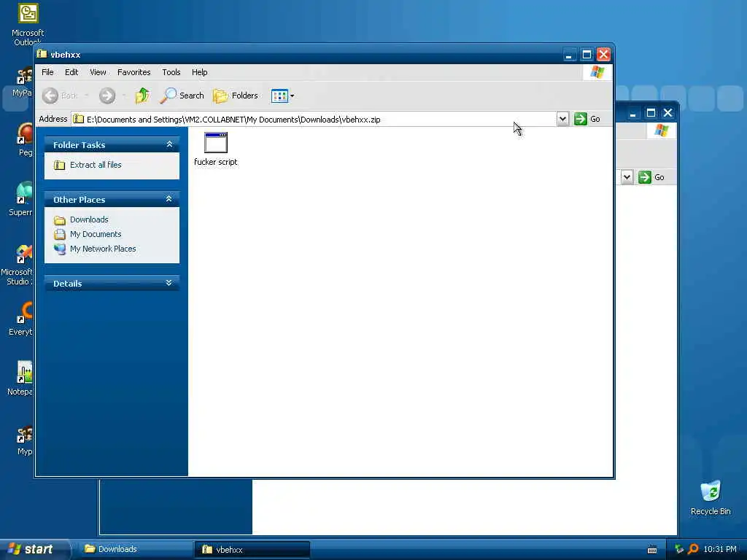The height and width of the screenshot is (560, 747).
Task: Open the Edit menu
Action: coord(71,72)
